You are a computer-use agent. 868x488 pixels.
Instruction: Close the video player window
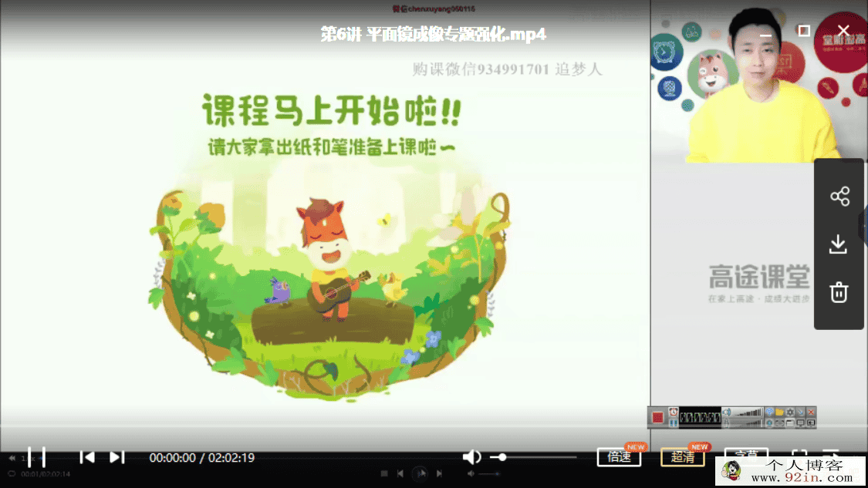pos(843,30)
